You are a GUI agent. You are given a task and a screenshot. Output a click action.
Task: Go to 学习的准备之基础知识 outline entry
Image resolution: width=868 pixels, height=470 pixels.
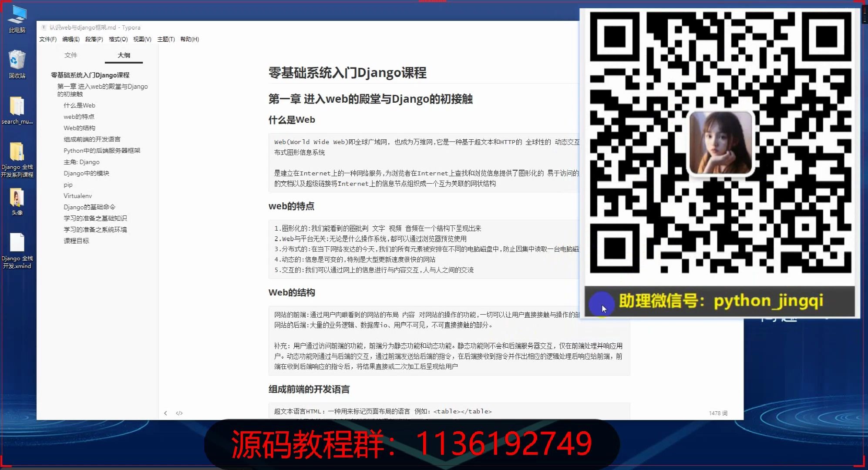click(95, 218)
